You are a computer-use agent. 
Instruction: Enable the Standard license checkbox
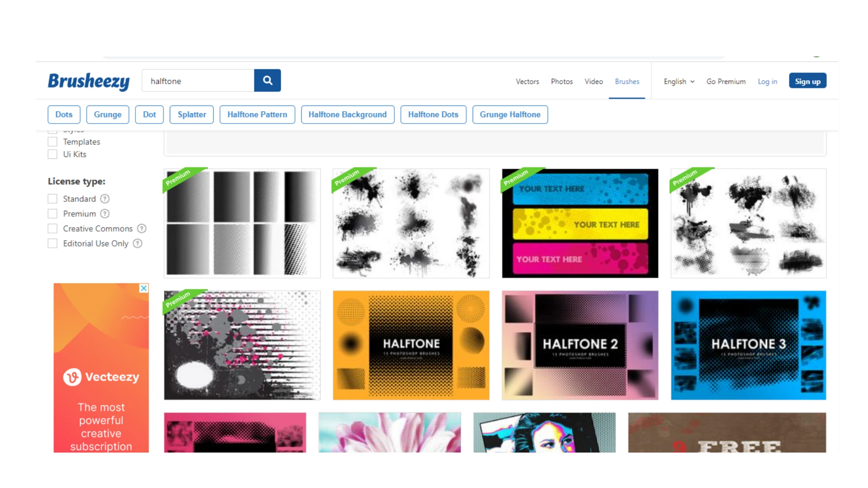[x=53, y=199]
